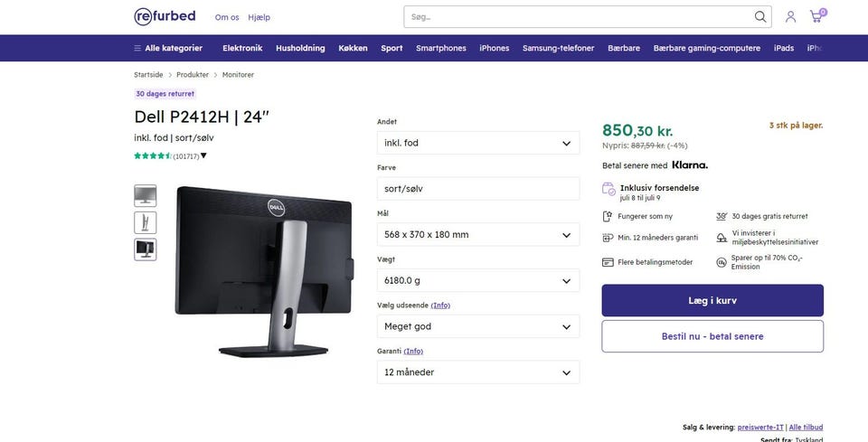Focus the Søg search field
Image resolution: width=868 pixels, height=442 pixels.
[x=579, y=16]
